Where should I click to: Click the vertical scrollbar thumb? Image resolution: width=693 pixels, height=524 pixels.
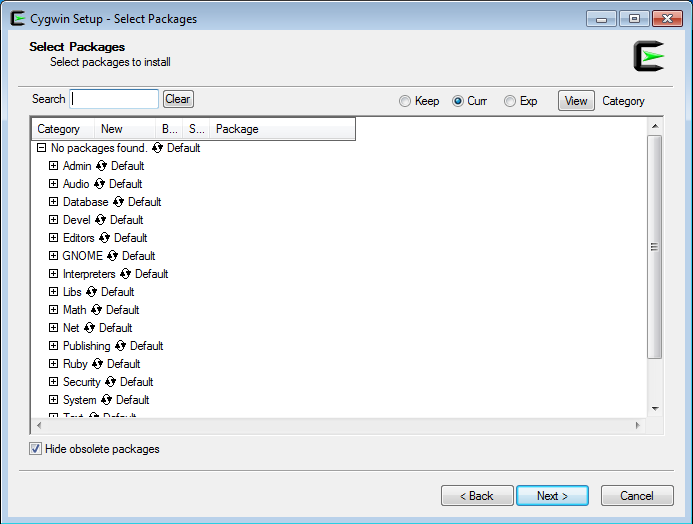pyautogui.click(x=655, y=247)
